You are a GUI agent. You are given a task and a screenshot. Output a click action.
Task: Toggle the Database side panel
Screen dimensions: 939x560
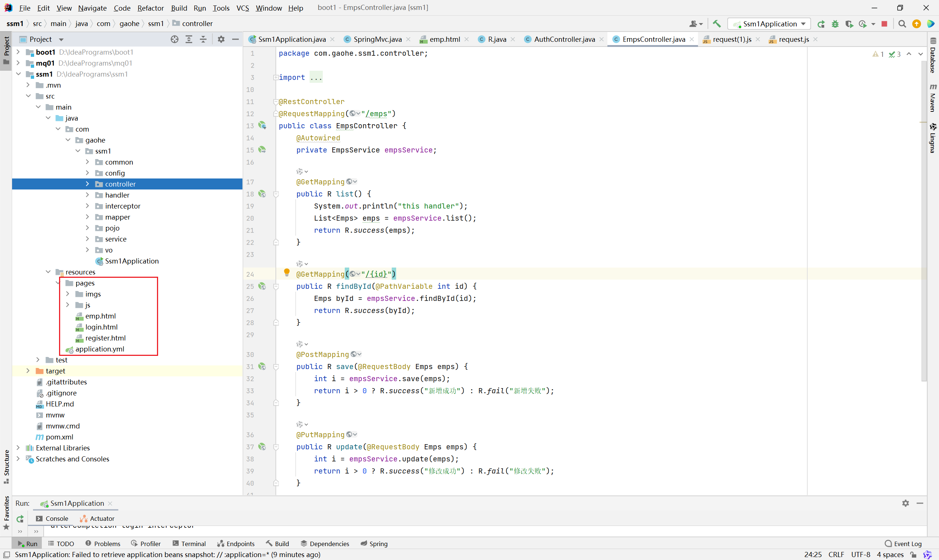click(933, 56)
